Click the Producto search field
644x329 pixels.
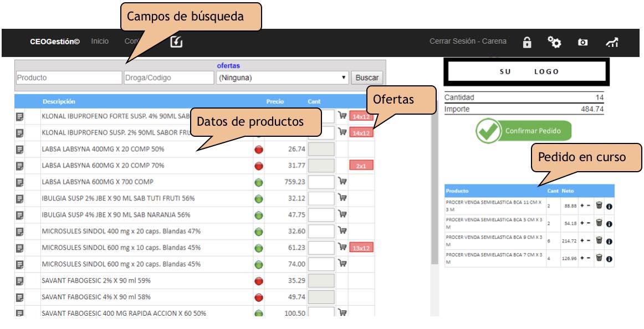[x=69, y=78]
